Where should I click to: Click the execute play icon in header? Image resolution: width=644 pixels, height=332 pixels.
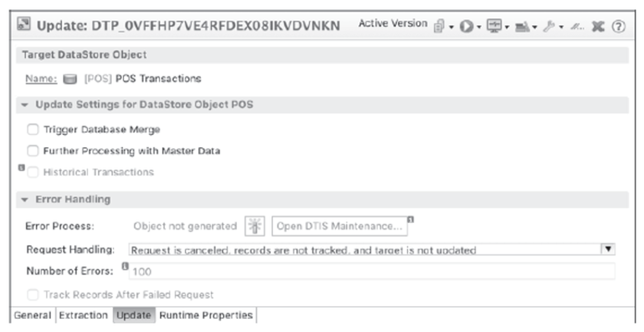pos(466,26)
